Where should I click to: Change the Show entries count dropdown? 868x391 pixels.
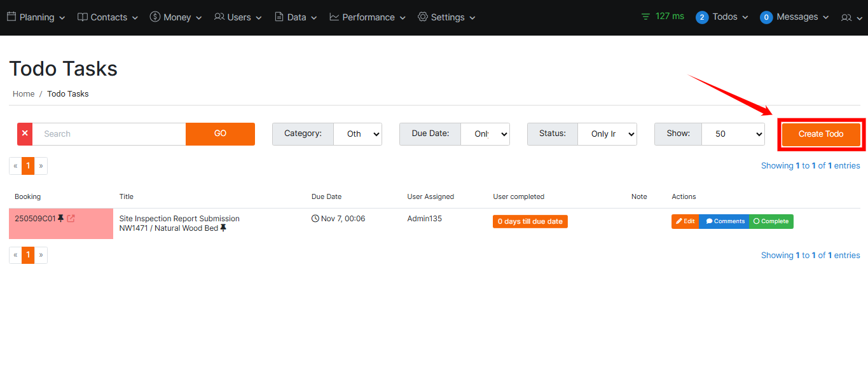click(x=733, y=134)
